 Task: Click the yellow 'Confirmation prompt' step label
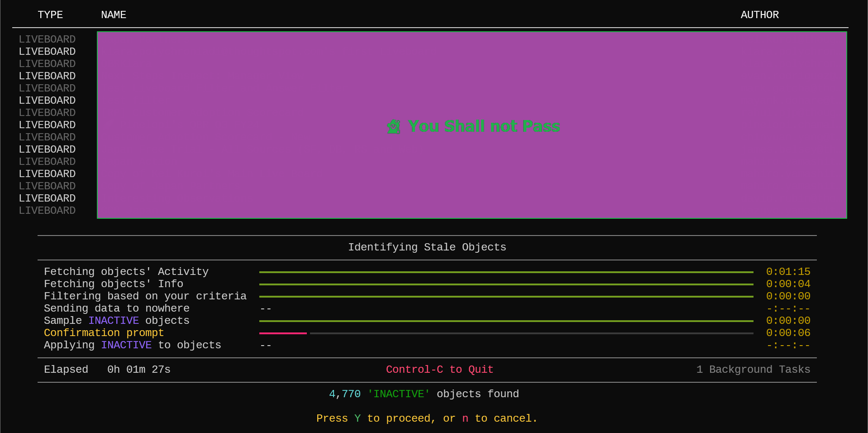(x=104, y=333)
